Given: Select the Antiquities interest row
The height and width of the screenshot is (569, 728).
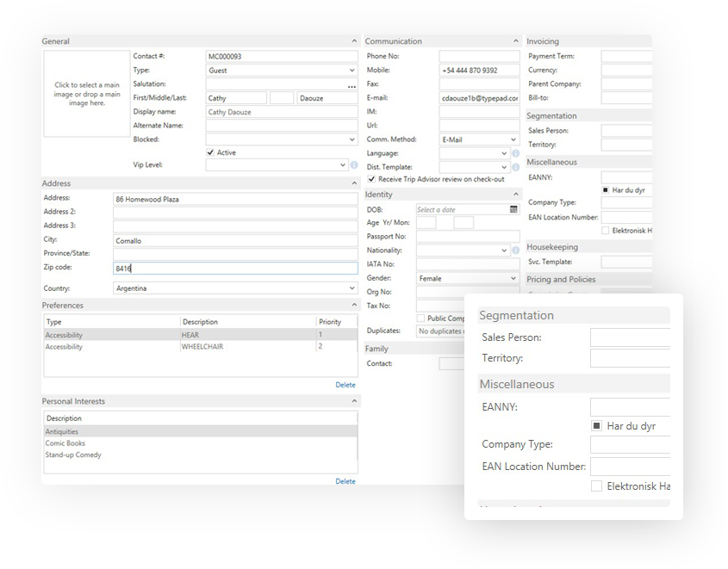Looking at the screenshot, I should click(201, 431).
